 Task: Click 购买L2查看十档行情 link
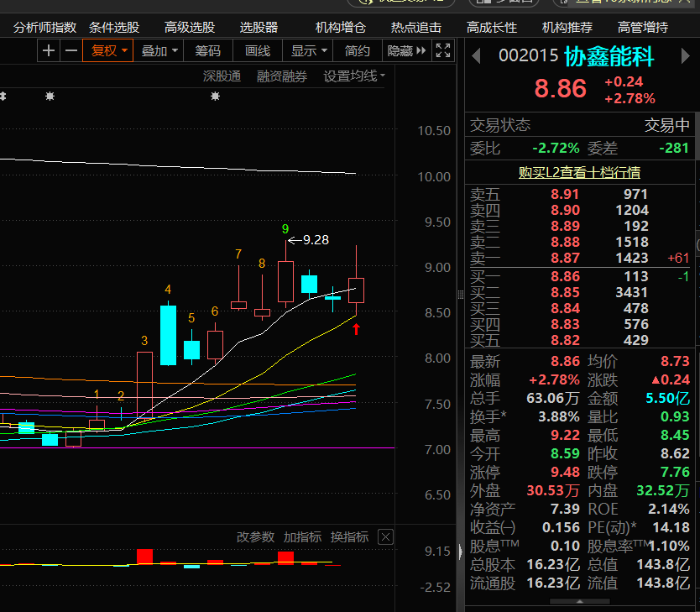(x=579, y=172)
